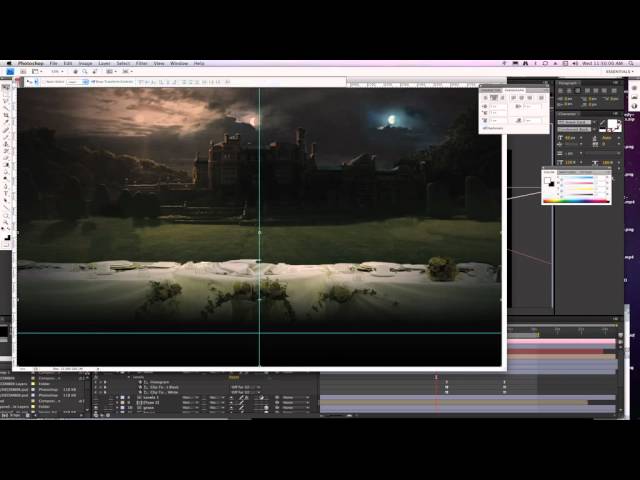Open the ESSENTIALS workspace switcher
Screen dimensions: 640x480
click(x=620, y=72)
